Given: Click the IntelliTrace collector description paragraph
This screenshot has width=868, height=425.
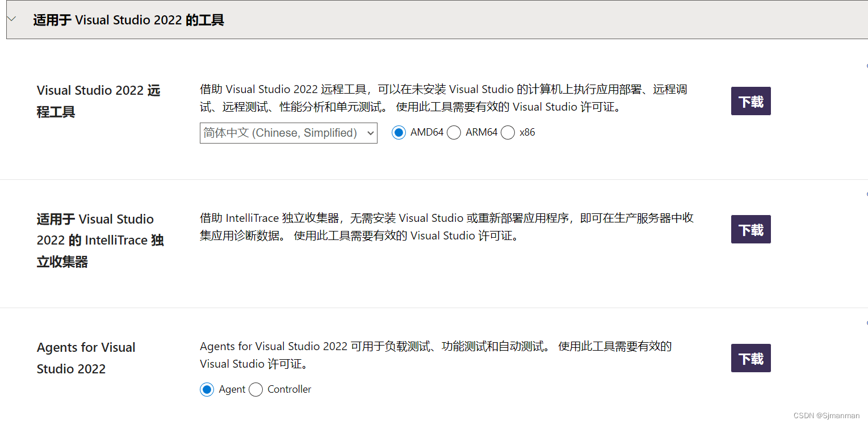Looking at the screenshot, I should tap(447, 227).
